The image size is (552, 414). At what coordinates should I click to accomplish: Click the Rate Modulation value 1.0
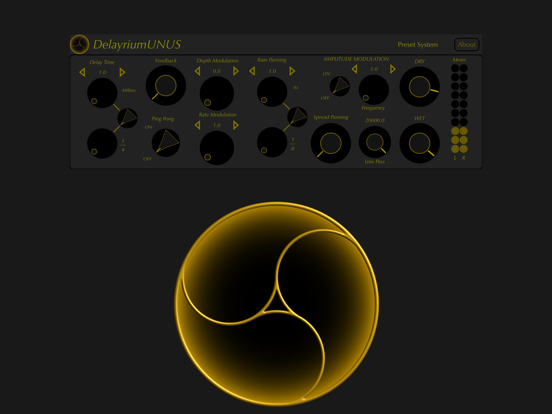click(217, 125)
